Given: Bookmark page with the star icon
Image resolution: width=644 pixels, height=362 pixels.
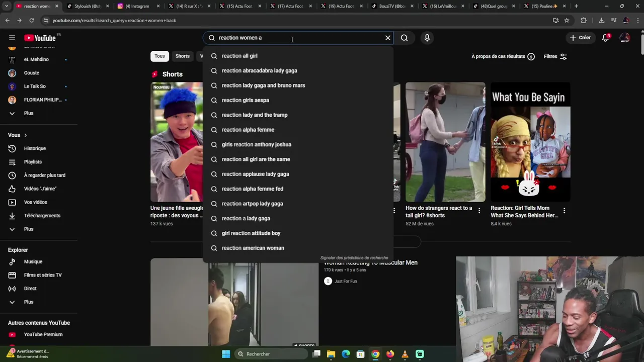Looking at the screenshot, I should (x=567, y=21).
